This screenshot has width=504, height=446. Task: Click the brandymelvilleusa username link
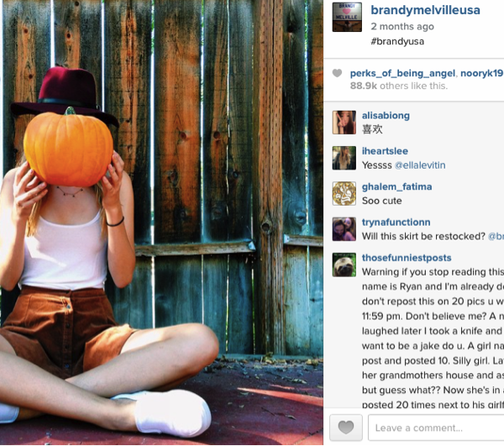[x=425, y=10]
